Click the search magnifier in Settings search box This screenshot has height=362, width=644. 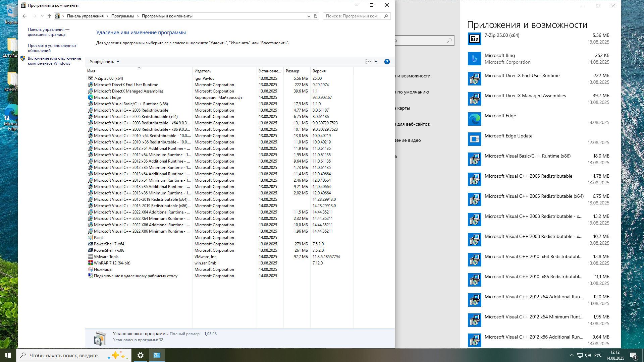click(x=449, y=41)
